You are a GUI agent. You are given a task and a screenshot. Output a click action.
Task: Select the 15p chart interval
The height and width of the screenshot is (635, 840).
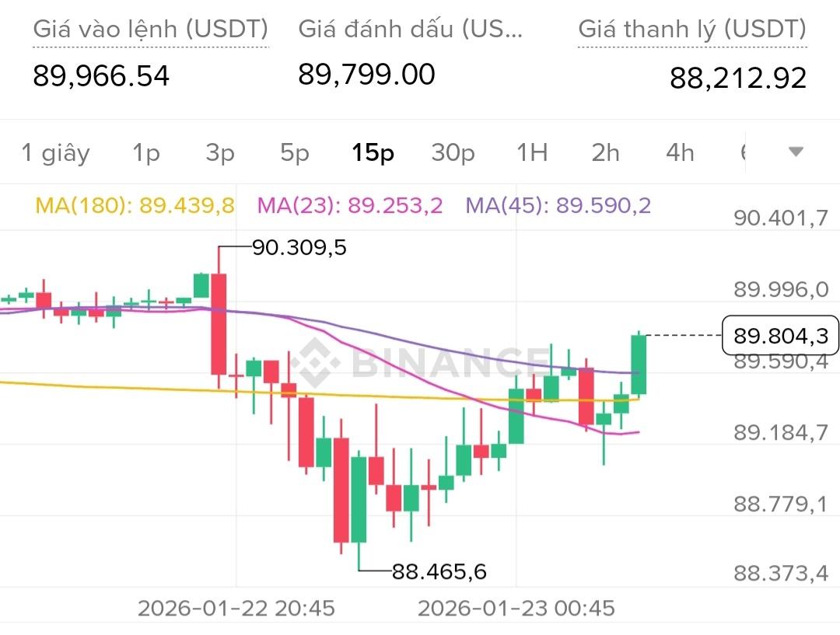[373, 153]
